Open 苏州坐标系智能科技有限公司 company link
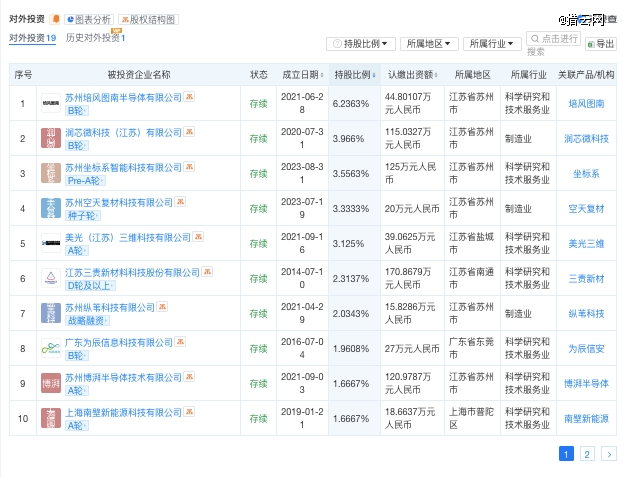Viewport: 623px width, 477px height. (x=123, y=167)
